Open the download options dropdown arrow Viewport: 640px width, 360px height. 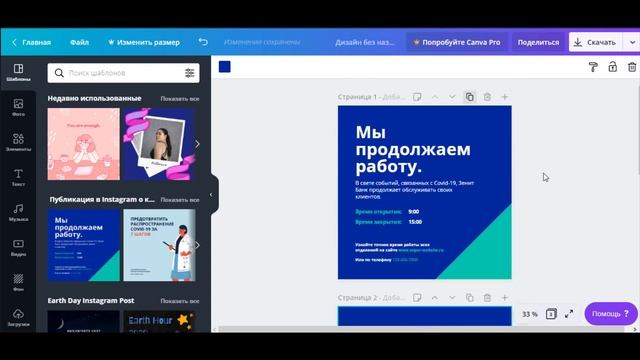tap(632, 42)
